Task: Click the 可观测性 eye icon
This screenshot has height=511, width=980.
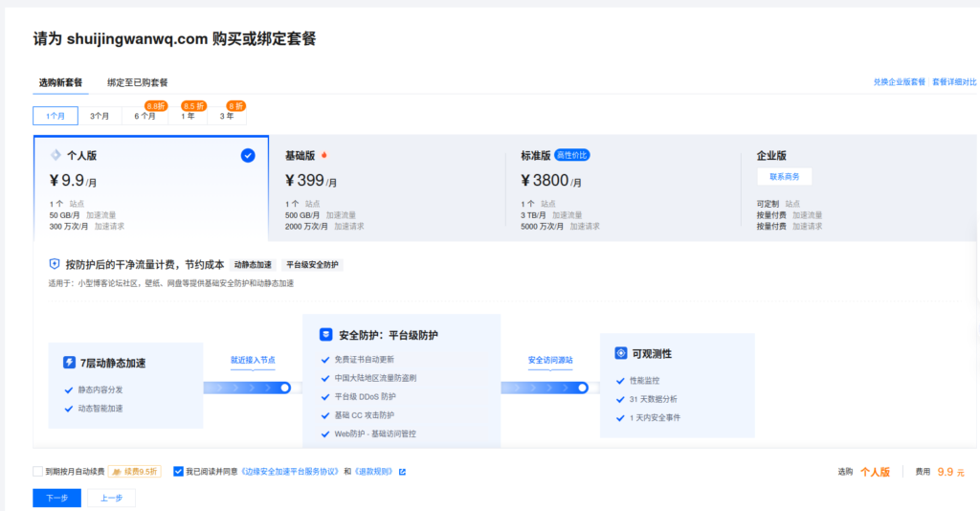Action: click(620, 353)
